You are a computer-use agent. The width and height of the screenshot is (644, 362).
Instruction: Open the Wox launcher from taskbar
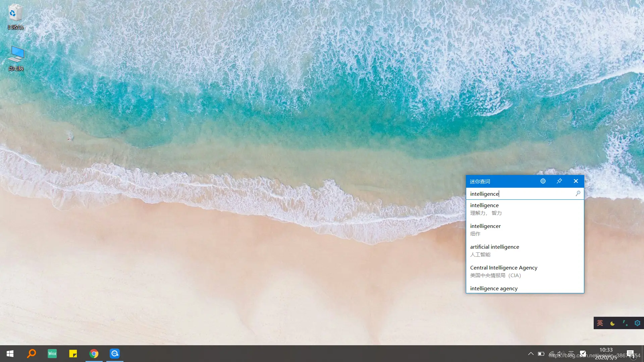coord(52,354)
